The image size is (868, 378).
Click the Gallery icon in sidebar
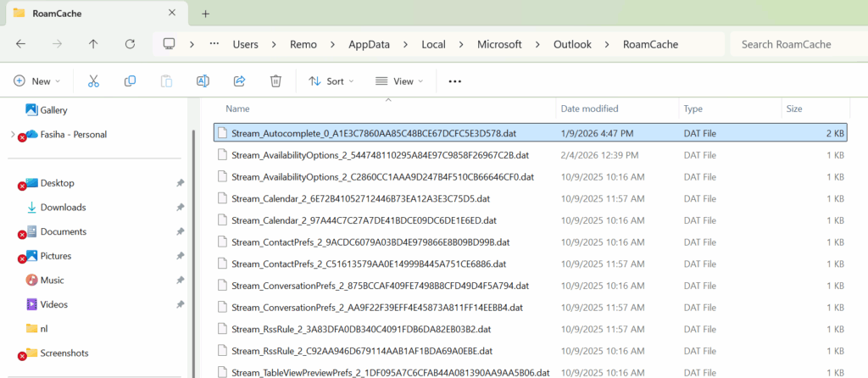(x=31, y=109)
